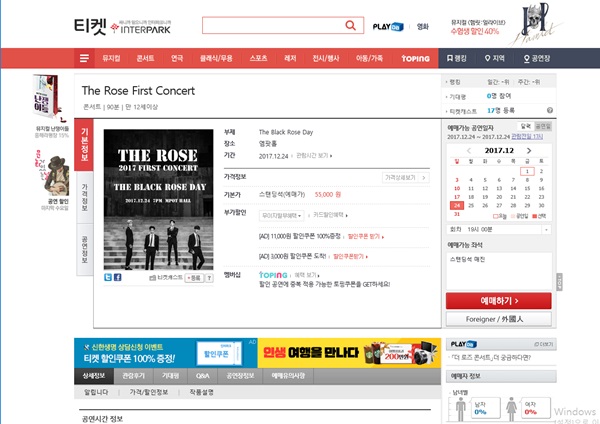Expand 카드할인혜택 arrow link

[x=330, y=215]
